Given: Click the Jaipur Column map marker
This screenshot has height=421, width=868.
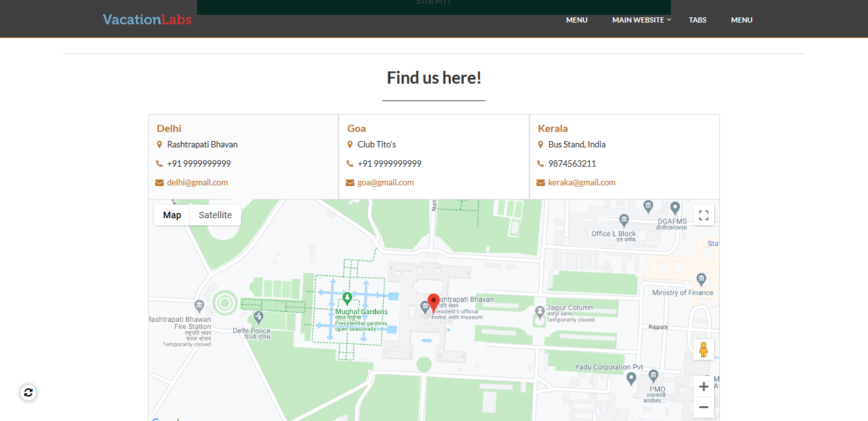Looking at the screenshot, I should tap(540, 312).
